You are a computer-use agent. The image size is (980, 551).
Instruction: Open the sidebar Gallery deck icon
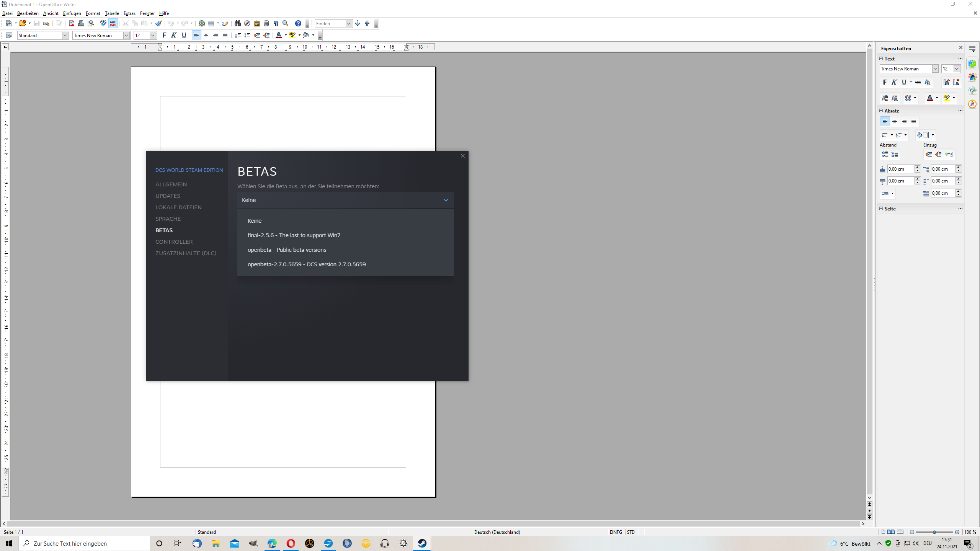click(x=972, y=91)
